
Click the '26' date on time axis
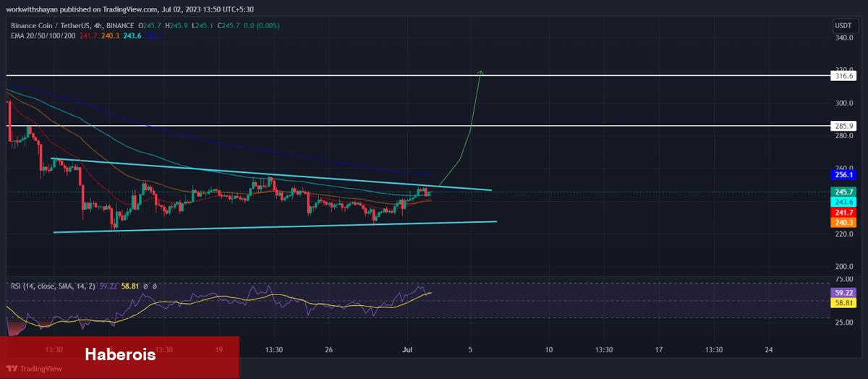tap(328, 349)
